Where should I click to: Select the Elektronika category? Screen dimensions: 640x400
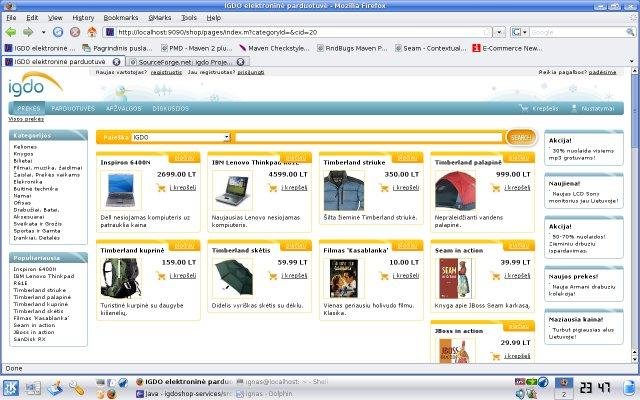pos(28,182)
